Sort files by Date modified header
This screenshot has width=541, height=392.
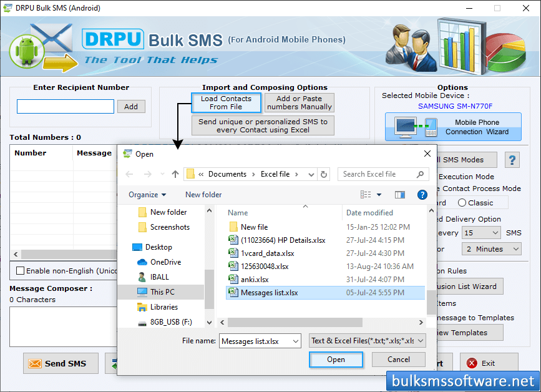tap(369, 213)
